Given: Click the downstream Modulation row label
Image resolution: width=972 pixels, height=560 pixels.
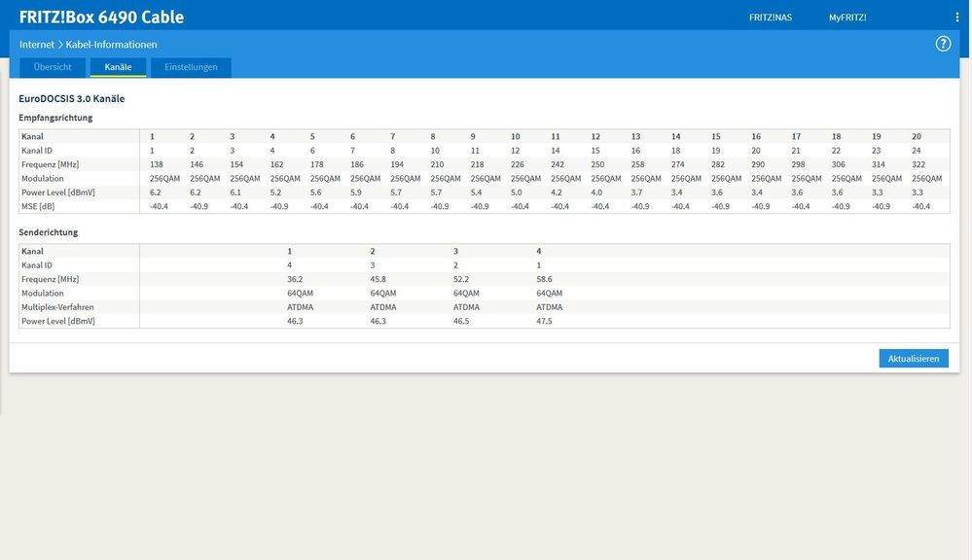Looking at the screenshot, I should click(x=42, y=179).
